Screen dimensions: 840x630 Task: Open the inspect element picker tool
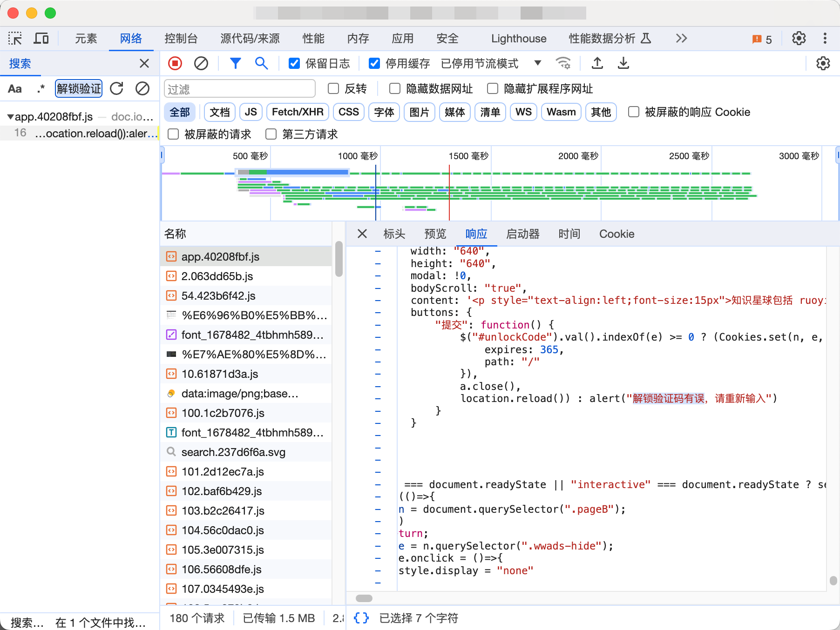(15, 39)
